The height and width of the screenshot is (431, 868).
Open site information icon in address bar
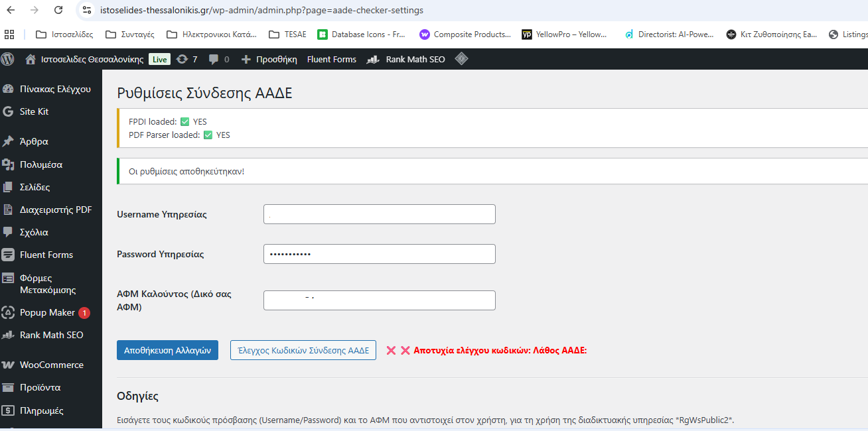tap(86, 10)
